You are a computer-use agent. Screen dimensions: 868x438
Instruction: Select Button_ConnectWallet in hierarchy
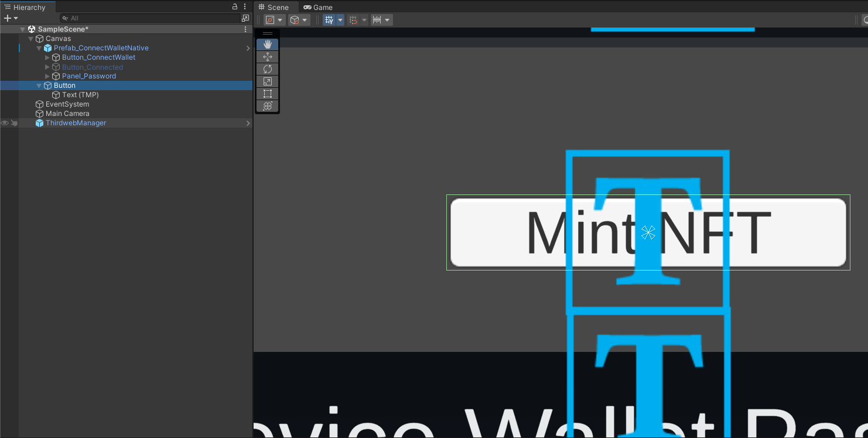click(98, 57)
